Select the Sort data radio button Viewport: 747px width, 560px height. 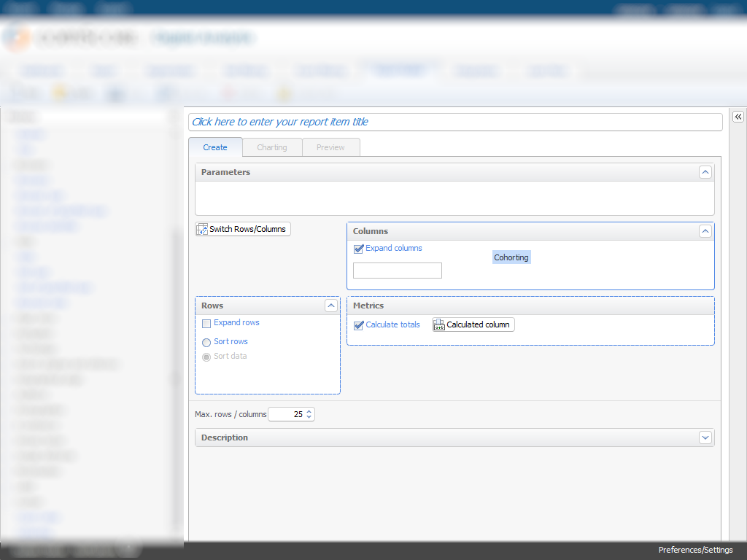pyautogui.click(x=206, y=357)
